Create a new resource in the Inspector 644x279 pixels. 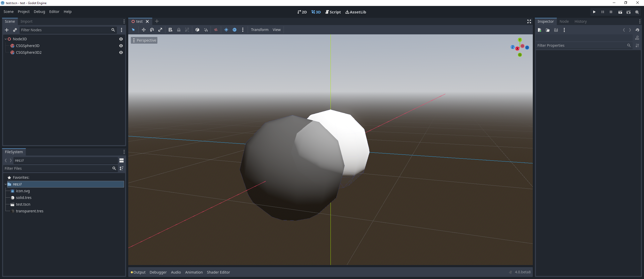540,30
